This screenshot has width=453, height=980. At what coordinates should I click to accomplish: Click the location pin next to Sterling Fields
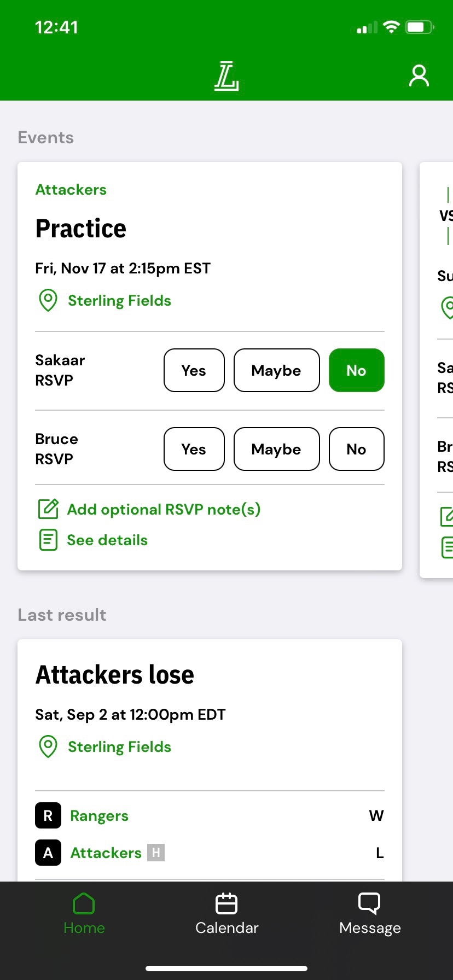click(x=48, y=300)
